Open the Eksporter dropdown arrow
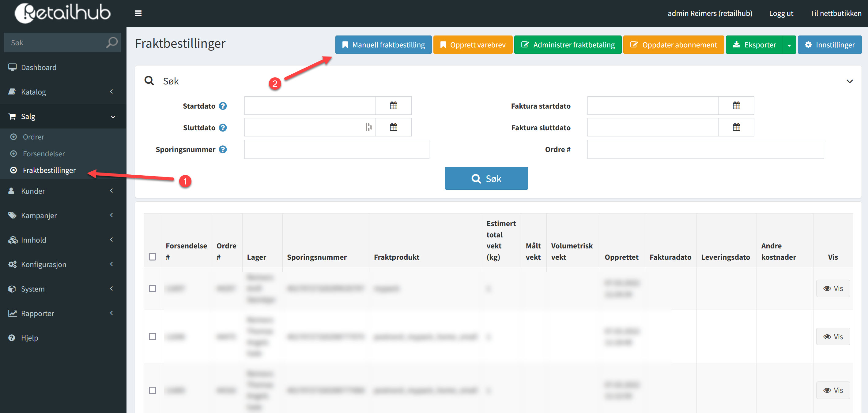This screenshot has width=868, height=413. tap(789, 45)
